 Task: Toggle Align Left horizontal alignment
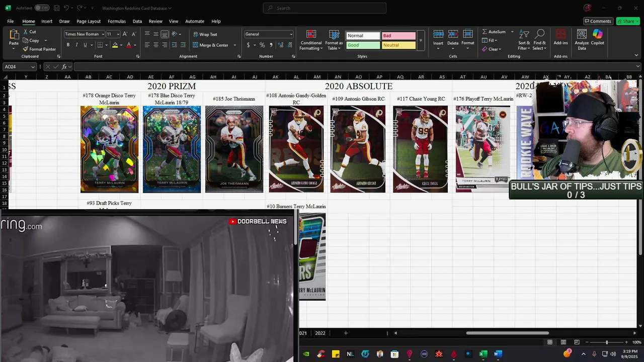pyautogui.click(x=147, y=45)
